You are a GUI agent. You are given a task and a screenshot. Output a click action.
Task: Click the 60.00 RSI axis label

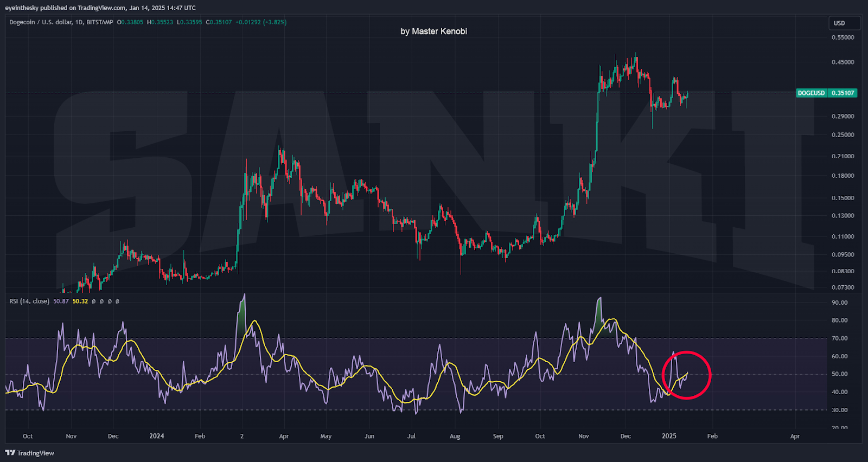(839, 356)
